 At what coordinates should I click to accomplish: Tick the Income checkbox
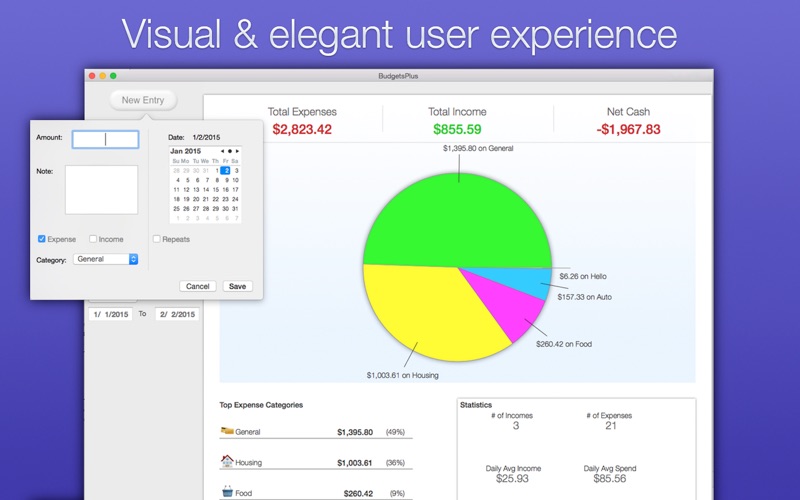[x=93, y=239]
